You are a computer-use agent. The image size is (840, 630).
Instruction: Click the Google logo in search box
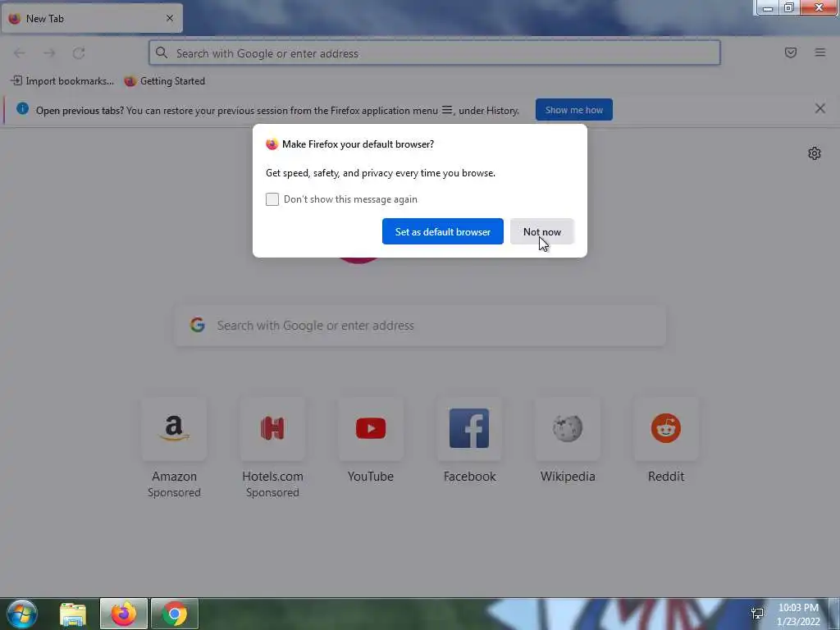coord(197,325)
